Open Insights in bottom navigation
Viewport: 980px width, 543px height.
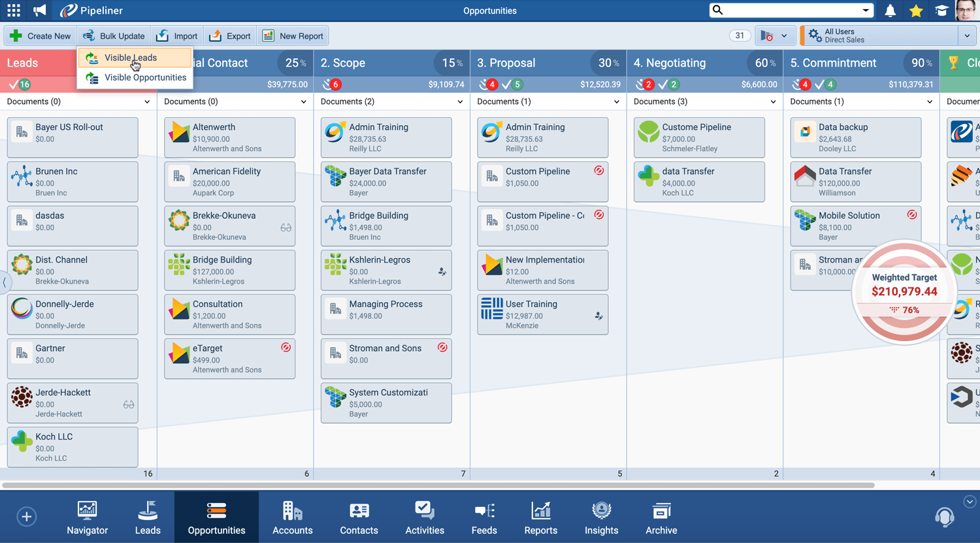601,518
